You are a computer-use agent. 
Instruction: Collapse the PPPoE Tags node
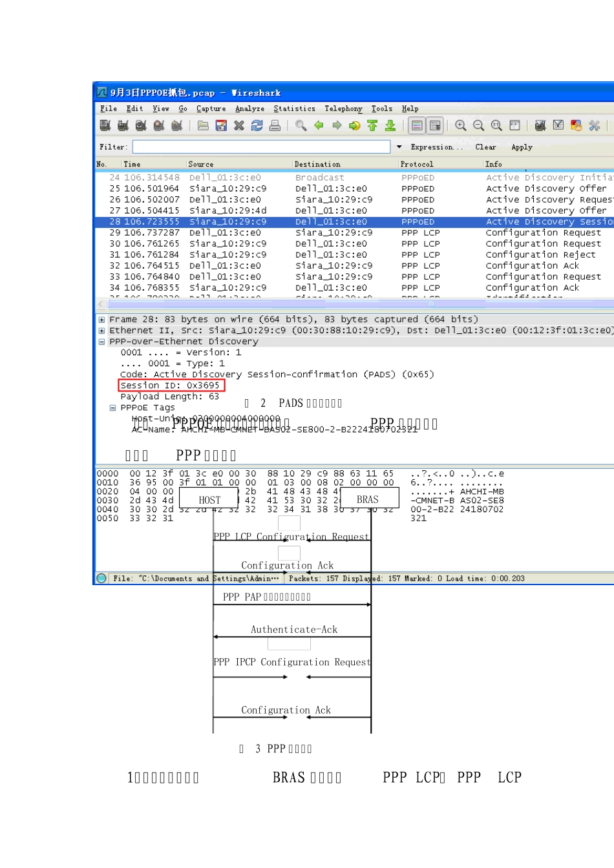point(113,408)
